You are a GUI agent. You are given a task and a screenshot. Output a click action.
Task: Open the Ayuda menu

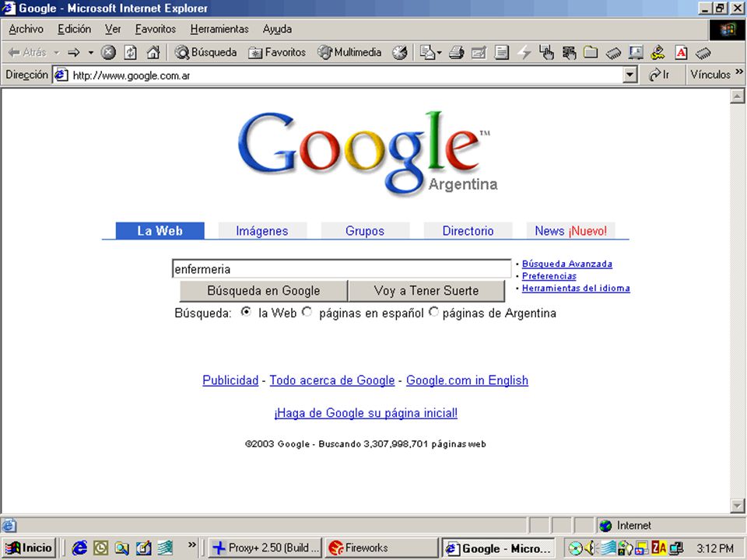pos(277,29)
